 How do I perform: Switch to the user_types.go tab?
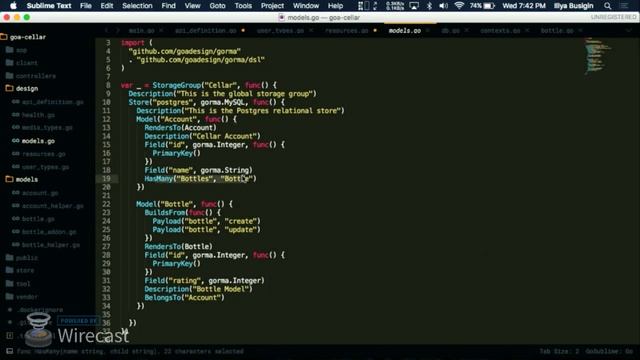pos(280,31)
